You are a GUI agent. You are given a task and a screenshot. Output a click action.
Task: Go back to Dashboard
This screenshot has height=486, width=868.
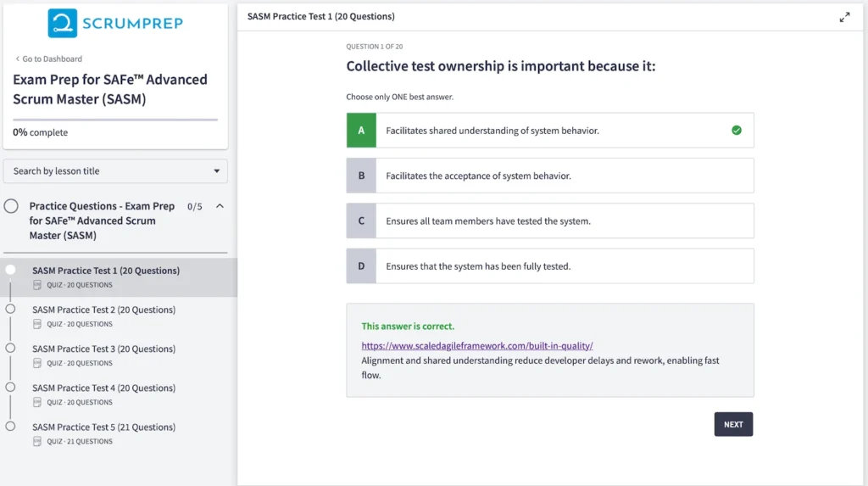coord(51,59)
